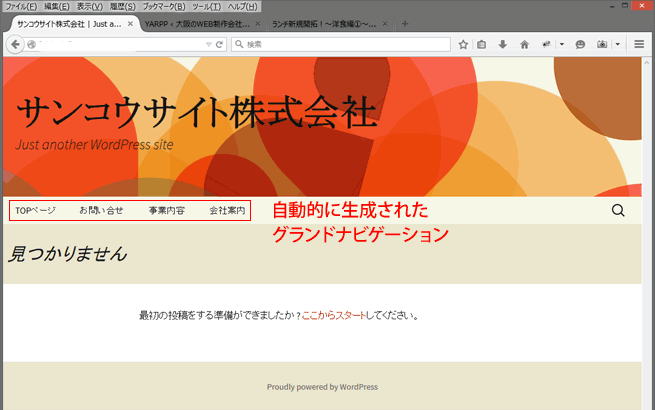Minimize the browser window
The image size is (655, 410).
point(612,6)
